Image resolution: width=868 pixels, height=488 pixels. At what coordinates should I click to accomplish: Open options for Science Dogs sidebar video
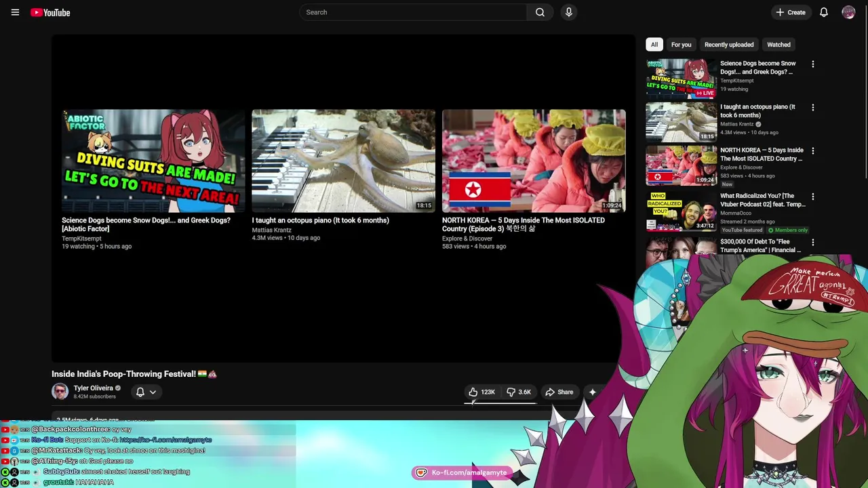(813, 64)
